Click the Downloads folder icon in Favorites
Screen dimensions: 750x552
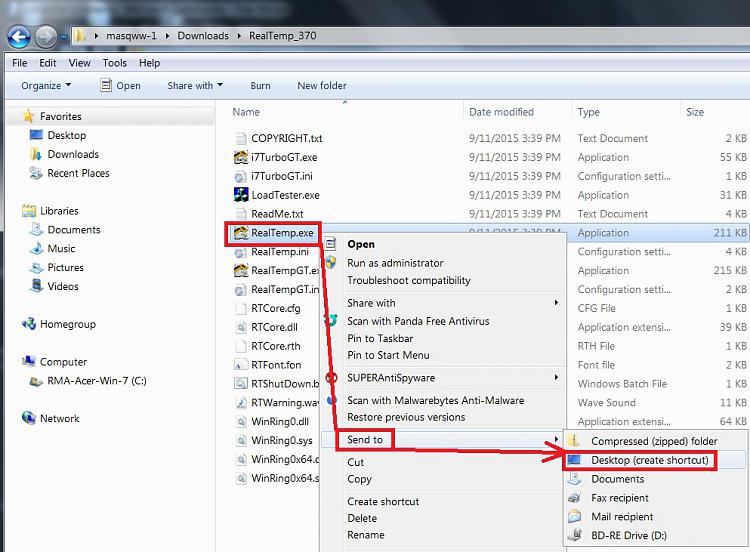pyautogui.click(x=36, y=154)
